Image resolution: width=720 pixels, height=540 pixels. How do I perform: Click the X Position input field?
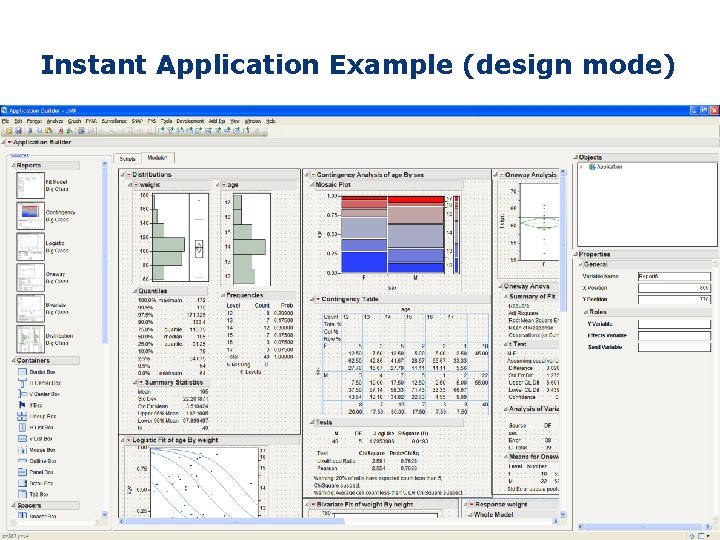click(674, 288)
